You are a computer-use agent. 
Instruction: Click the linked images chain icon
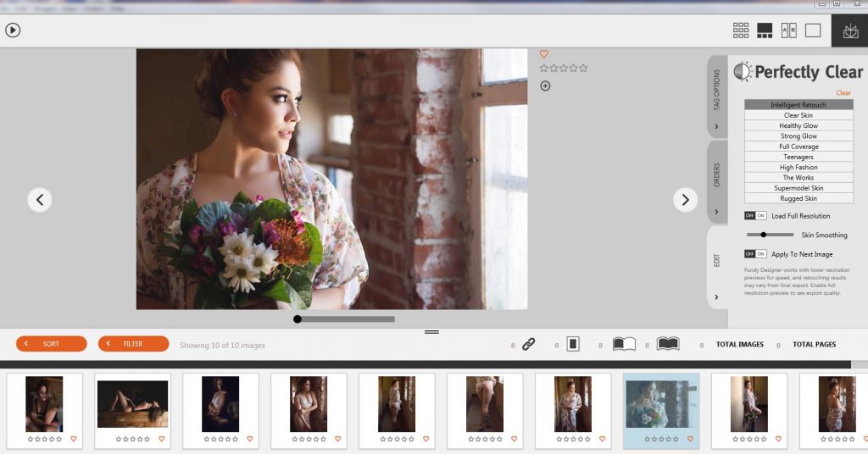(x=529, y=345)
